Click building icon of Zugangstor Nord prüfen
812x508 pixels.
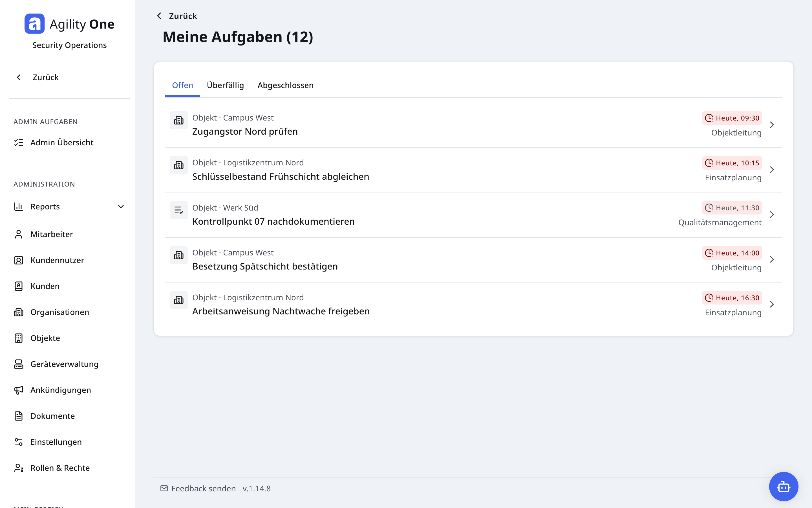coord(178,120)
